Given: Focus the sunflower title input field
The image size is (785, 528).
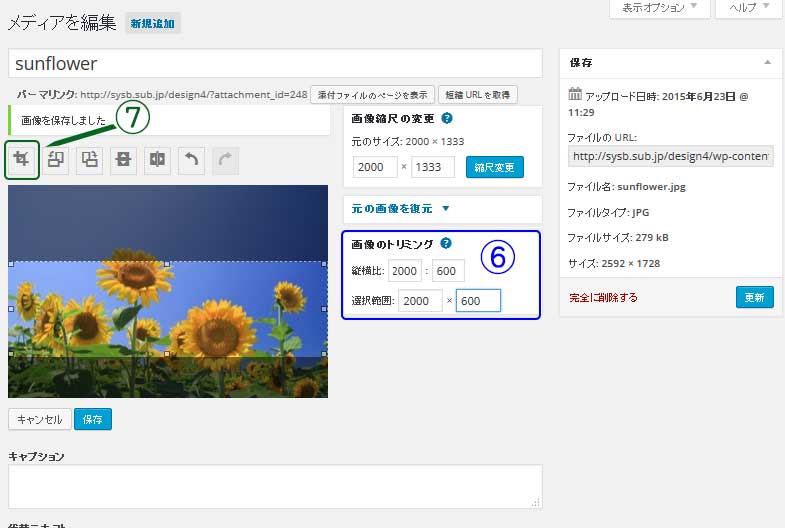Looking at the screenshot, I should (275, 63).
